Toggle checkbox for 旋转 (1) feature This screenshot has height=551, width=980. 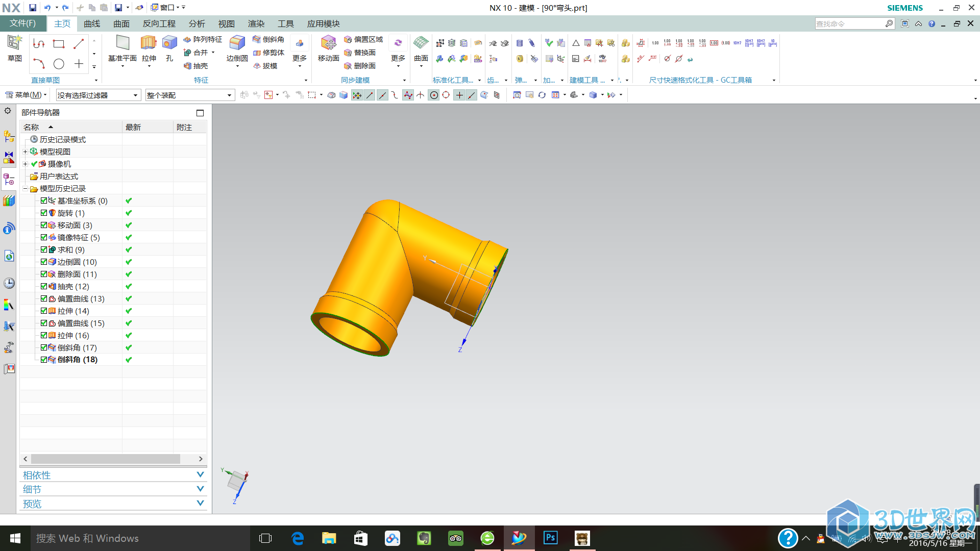coord(44,213)
